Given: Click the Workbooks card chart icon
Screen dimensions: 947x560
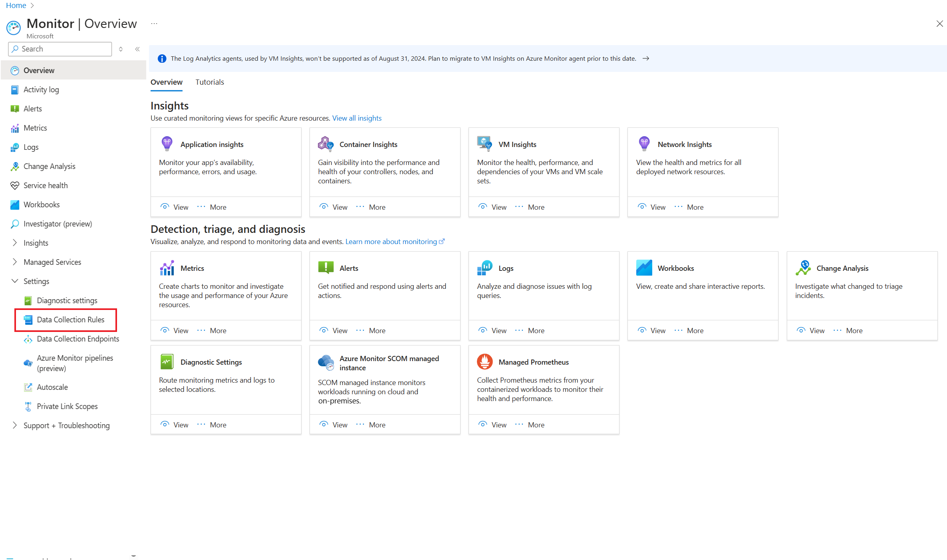Looking at the screenshot, I should tap(644, 268).
